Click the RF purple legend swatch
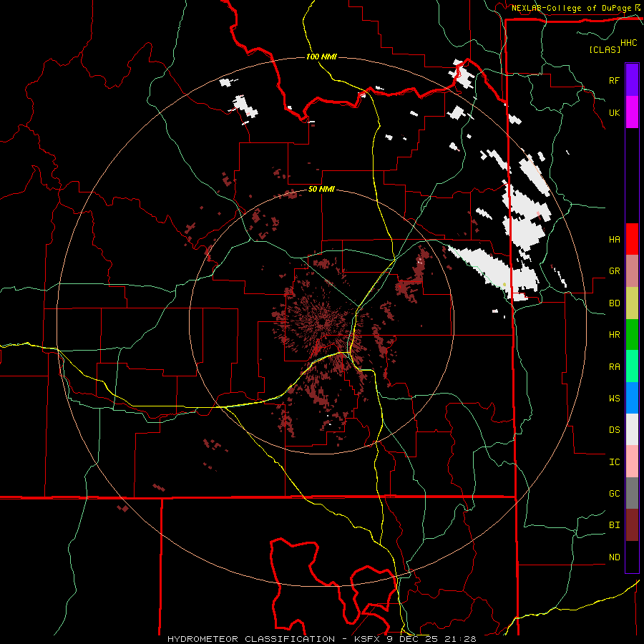This screenshot has height=644, width=644. (x=632, y=80)
